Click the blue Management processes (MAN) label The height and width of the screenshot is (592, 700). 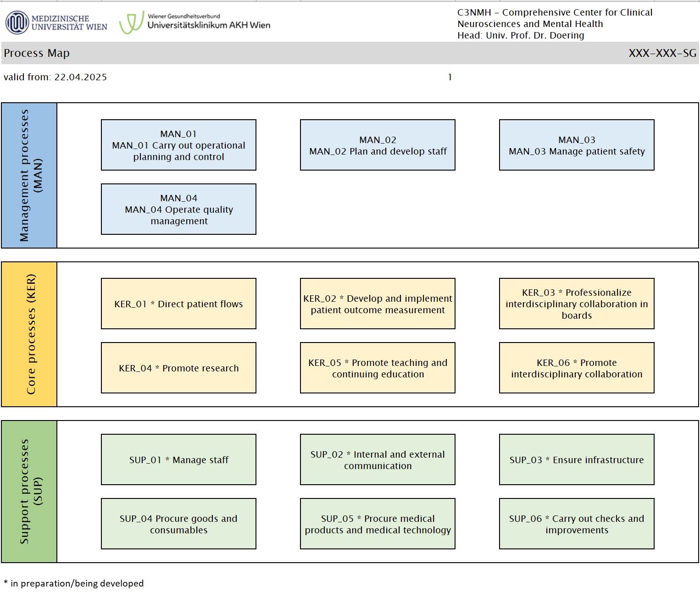click(x=29, y=175)
